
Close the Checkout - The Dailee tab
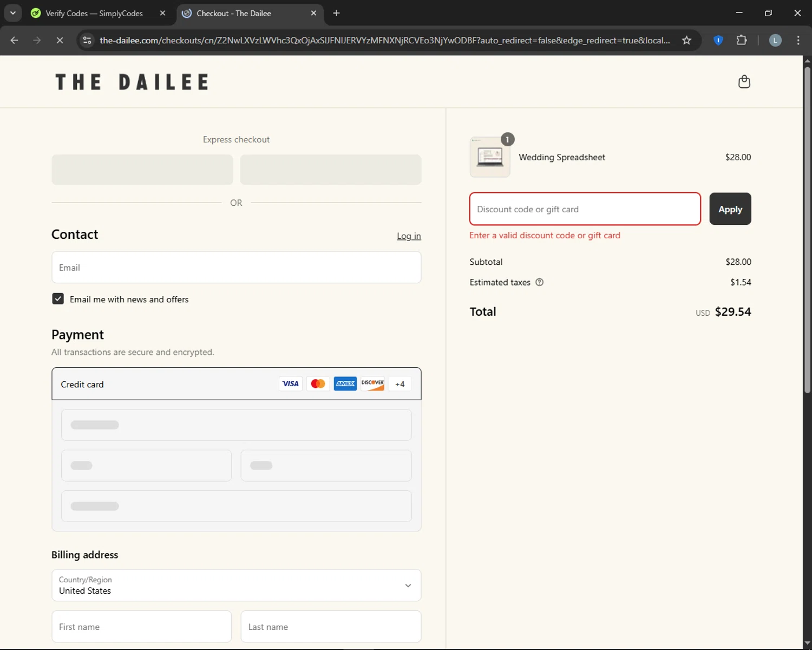(313, 13)
